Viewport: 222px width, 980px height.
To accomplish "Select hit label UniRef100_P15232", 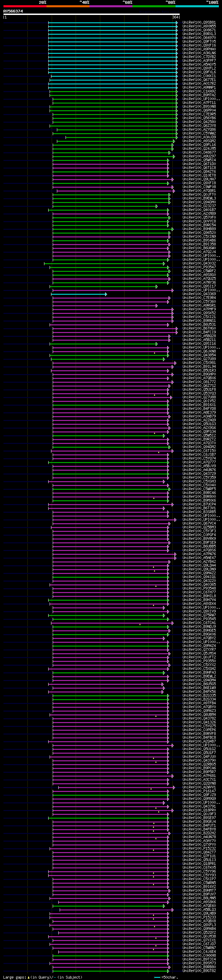I will [199, 848].
